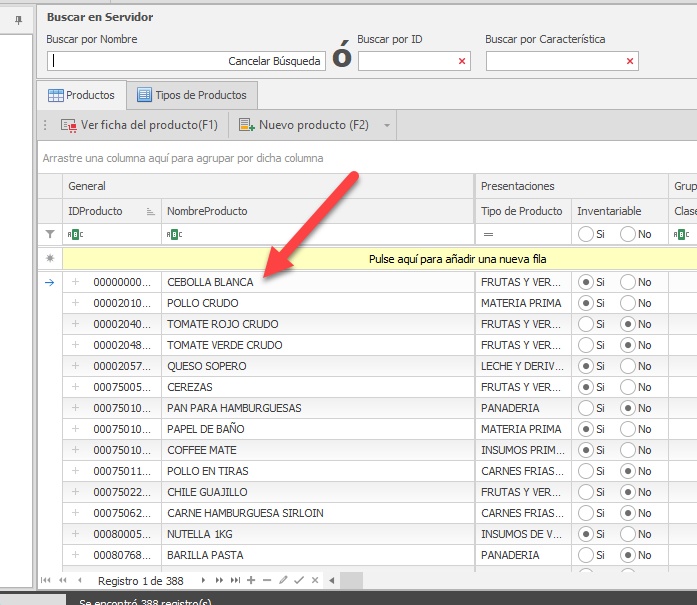Viewport: 697px width, 605px height.
Task: Expand the COFFEE MATE row details
Action: [76, 449]
